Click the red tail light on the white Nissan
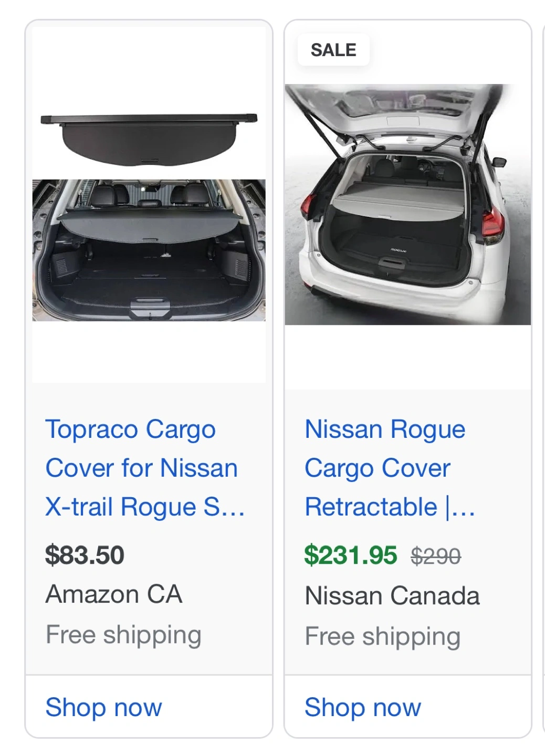Viewport: 545px width, 756px height. (493, 224)
